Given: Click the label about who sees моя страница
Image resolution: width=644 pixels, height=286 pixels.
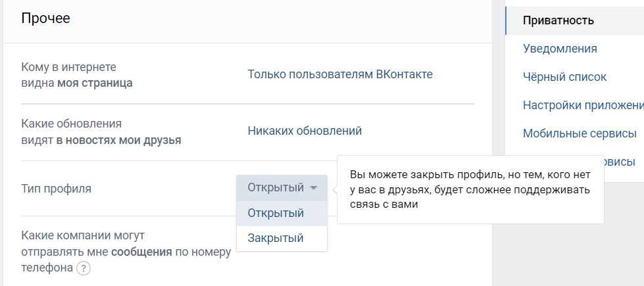Looking at the screenshot, I should (76, 75).
